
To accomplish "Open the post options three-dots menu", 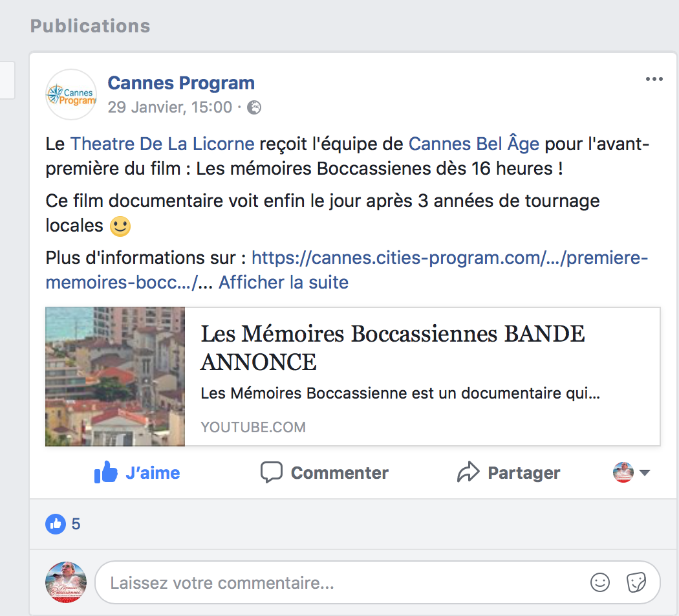I will coord(654,80).
